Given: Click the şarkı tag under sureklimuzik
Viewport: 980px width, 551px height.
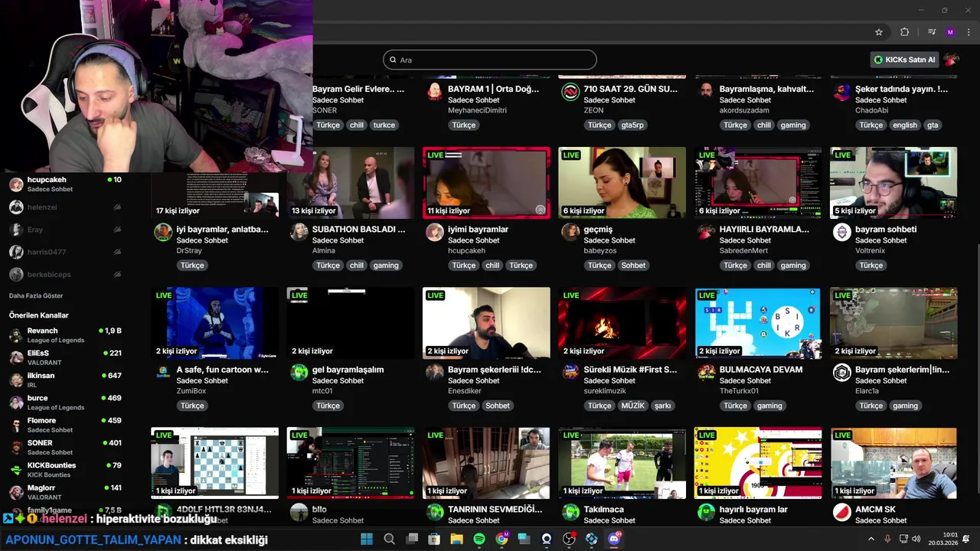Looking at the screenshot, I should (662, 406).
